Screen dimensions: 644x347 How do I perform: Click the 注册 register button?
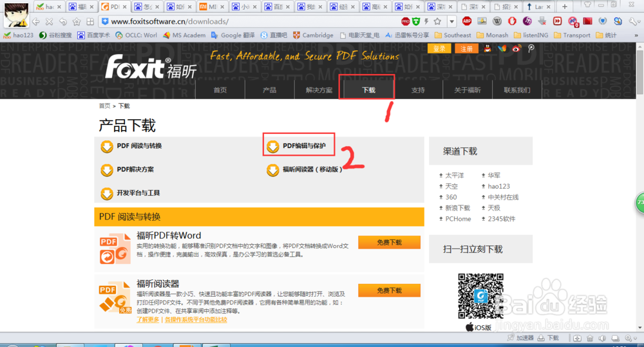point(466,48)
